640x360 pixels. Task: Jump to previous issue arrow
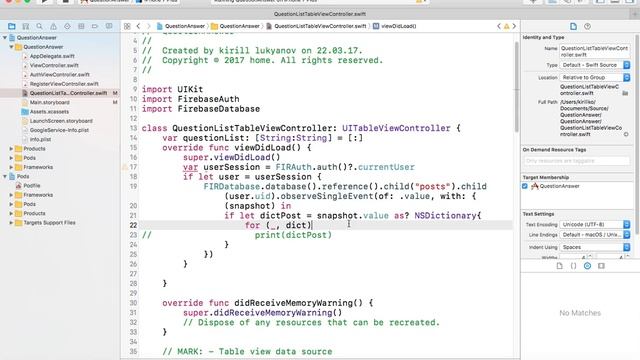[499, 26]
